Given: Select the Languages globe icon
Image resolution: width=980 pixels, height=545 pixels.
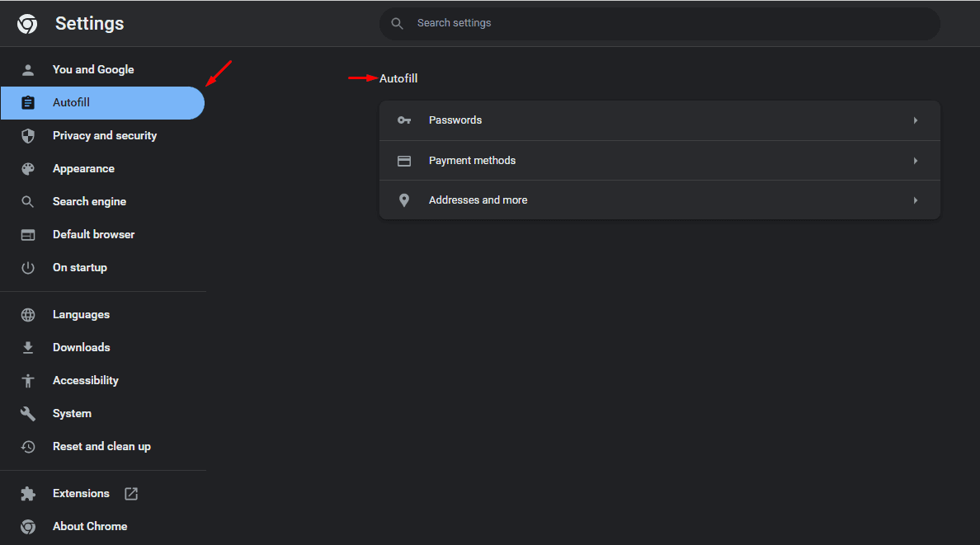Looking at the screenshot, I should (x=28, y=314).
